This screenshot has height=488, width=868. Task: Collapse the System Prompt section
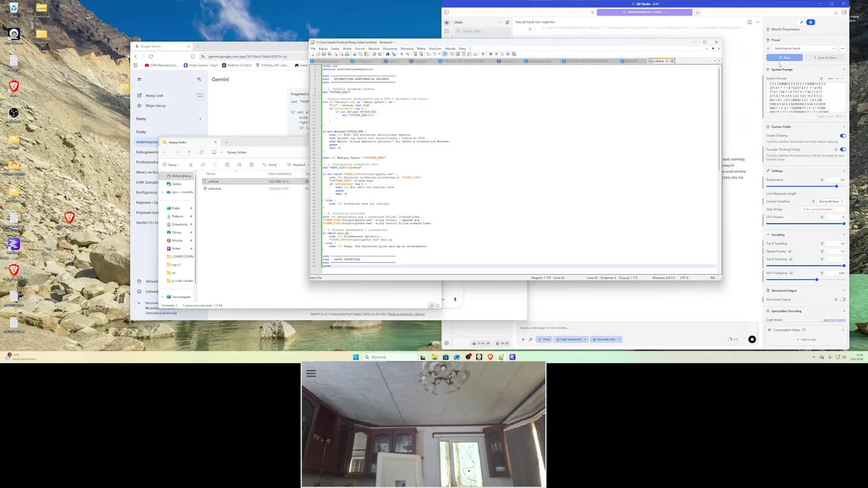(x=844, y=69)
